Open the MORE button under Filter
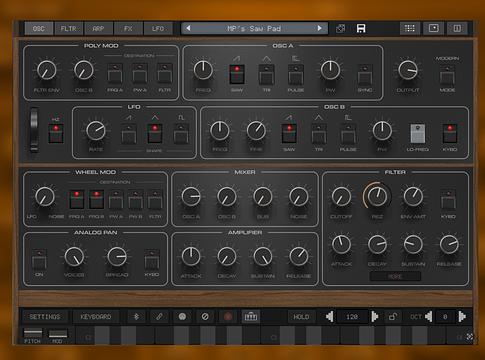The height and width of the screenshot is (360, 485). [395, 276]
